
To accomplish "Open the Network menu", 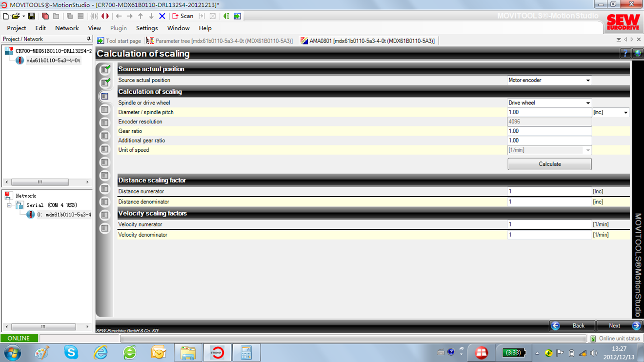I will pyautogui.click(x=67, y=28).
